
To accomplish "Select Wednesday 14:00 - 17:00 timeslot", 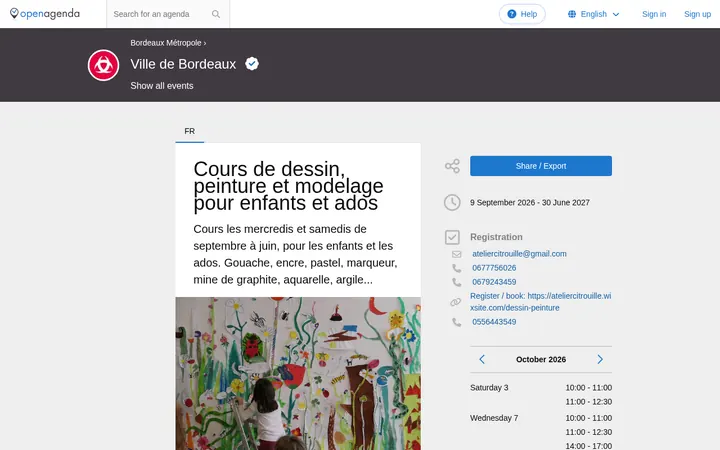I will [x=588, y=445].
